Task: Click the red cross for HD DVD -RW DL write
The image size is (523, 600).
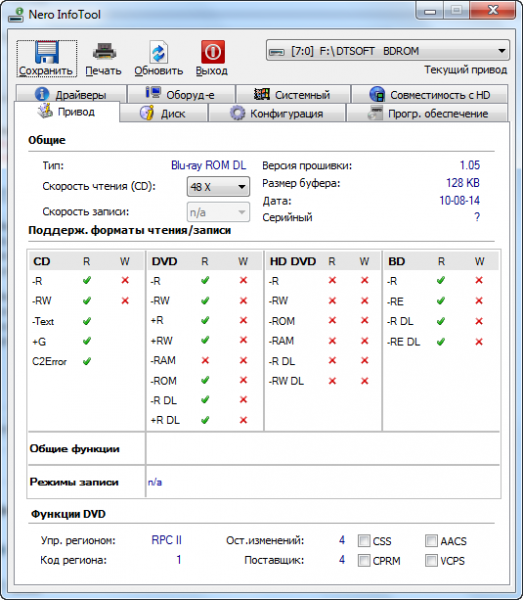Action: (365, 381)
